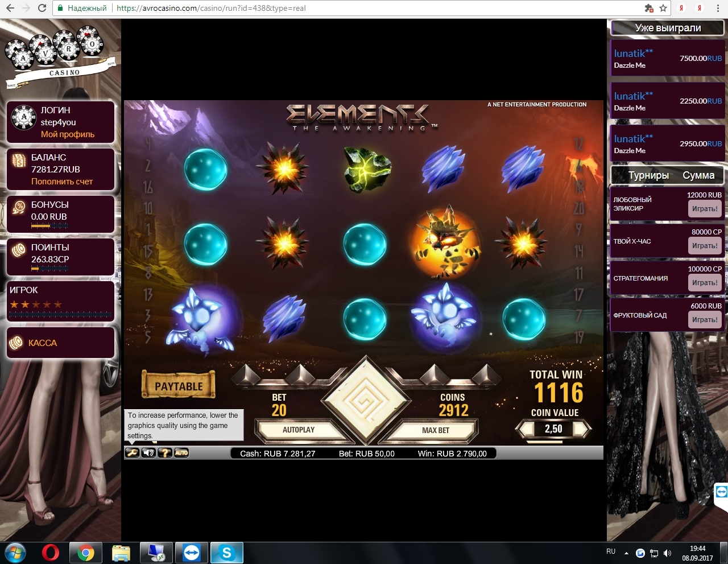
Task: Bookmark this page with star icon
Action: point(663,8)
